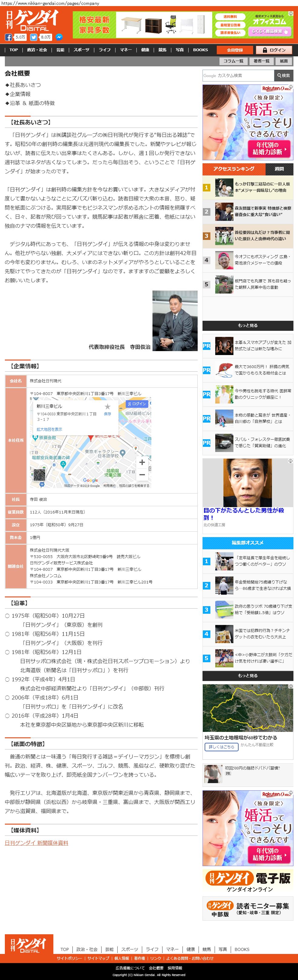Click 拡大地図を表示 on the map
Screen dimensions: 298x980
[49, 429]
